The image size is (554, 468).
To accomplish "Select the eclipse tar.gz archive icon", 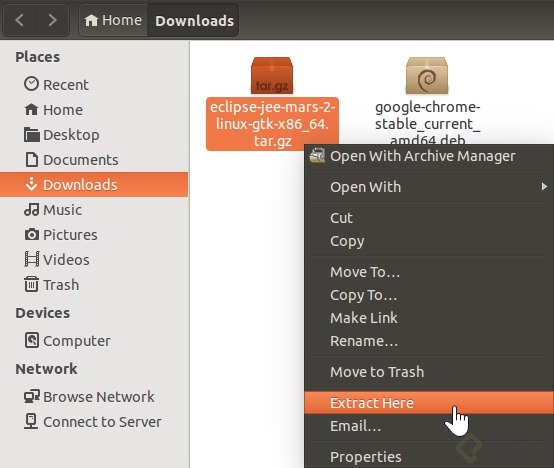I will click(x=272, y=76).
